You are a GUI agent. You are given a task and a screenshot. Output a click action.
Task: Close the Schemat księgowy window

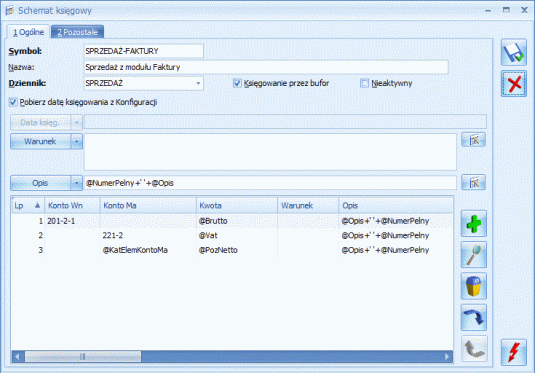(x=524, y=10)
